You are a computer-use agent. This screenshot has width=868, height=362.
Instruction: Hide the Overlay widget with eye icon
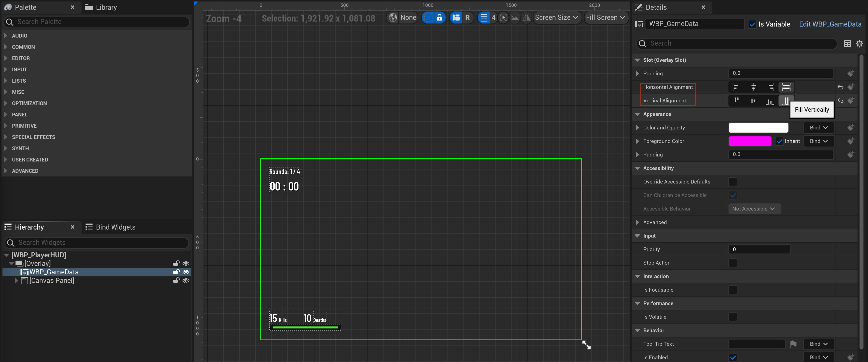pyautogui.click(x=186, y=263)
